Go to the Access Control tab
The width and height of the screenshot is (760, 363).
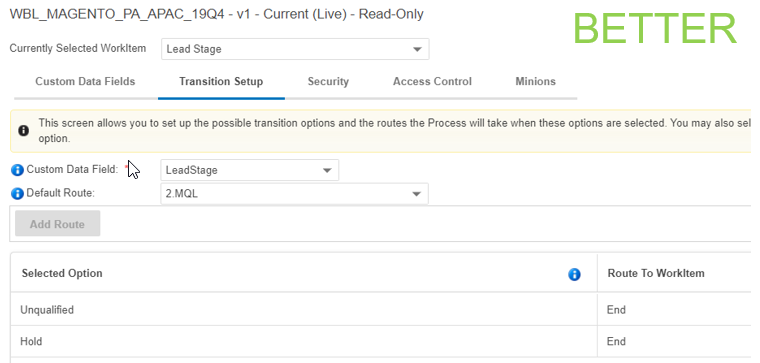point(432,81)
